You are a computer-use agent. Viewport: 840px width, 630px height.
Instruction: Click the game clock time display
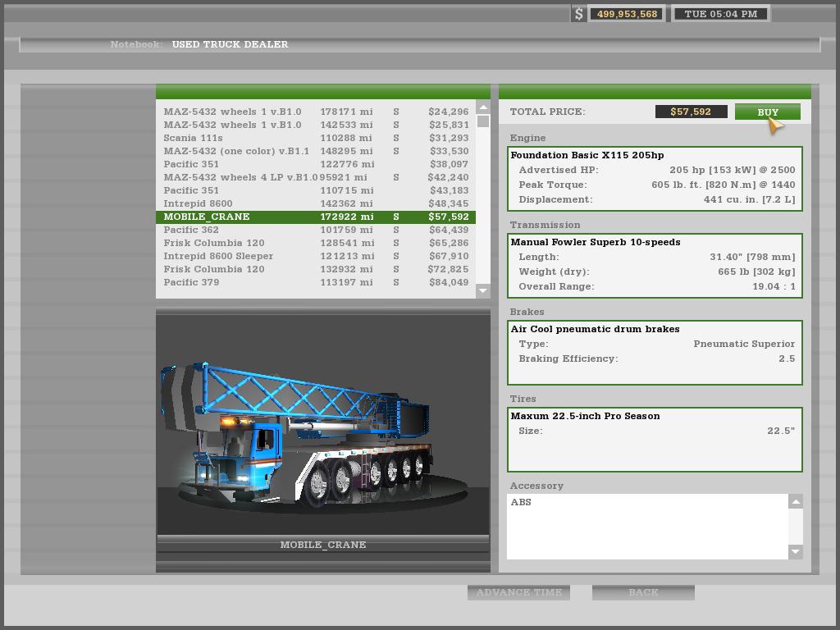click(x=720, y=14)
